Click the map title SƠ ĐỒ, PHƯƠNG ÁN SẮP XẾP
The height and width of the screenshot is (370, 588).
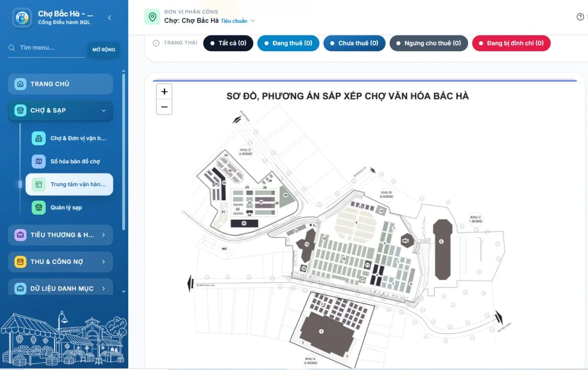tap(348, 96)
